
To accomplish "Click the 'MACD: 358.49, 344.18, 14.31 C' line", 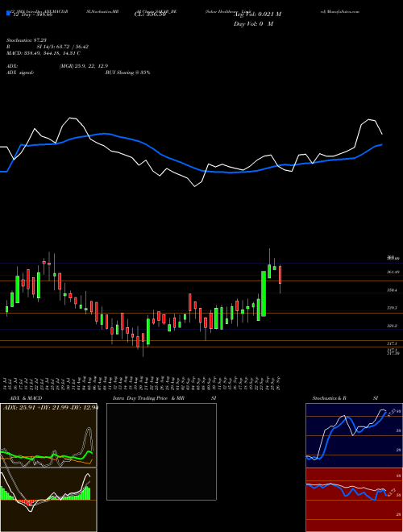I will (44, 53).
